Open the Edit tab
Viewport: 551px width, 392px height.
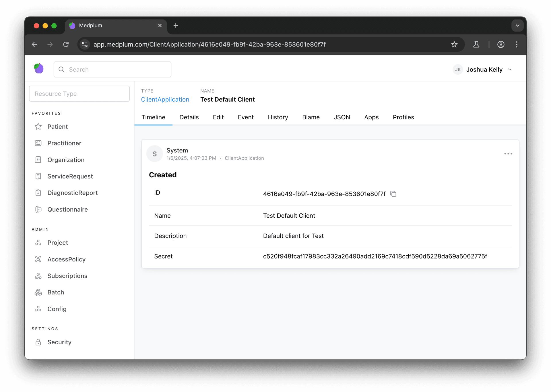pyautogui.click(x=218, y=117)
